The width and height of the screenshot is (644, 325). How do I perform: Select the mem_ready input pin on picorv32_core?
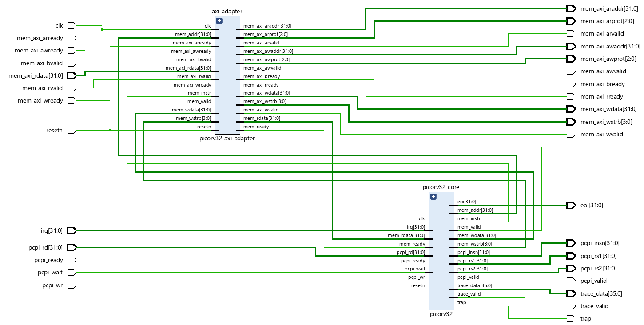[413, 244]
